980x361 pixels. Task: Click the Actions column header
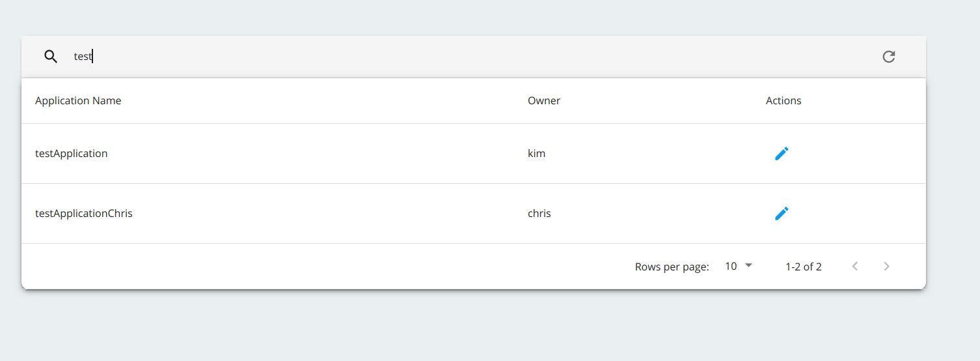point(783,100)
